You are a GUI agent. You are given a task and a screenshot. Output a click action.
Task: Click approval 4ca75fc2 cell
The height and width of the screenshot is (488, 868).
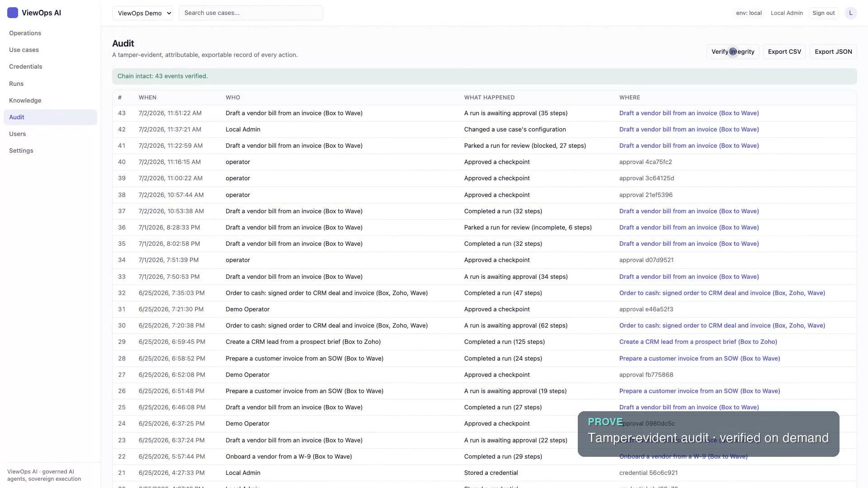[646, 162]
